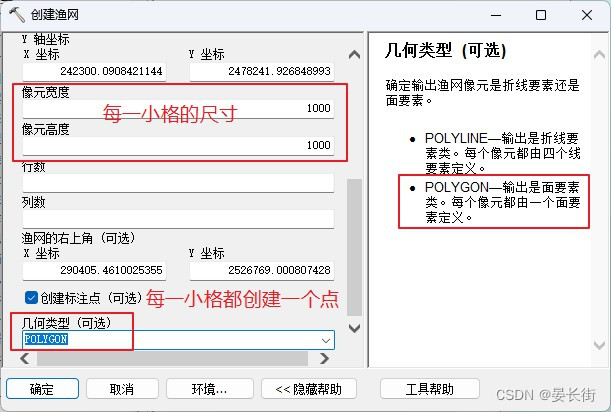Toggle the 创建标注点 checkbox
The height and width of the screenshot is (412, 611).
coord(31,297)
